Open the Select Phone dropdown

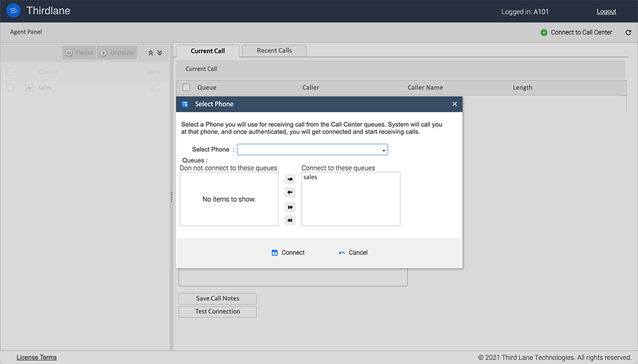pos(313,150)
